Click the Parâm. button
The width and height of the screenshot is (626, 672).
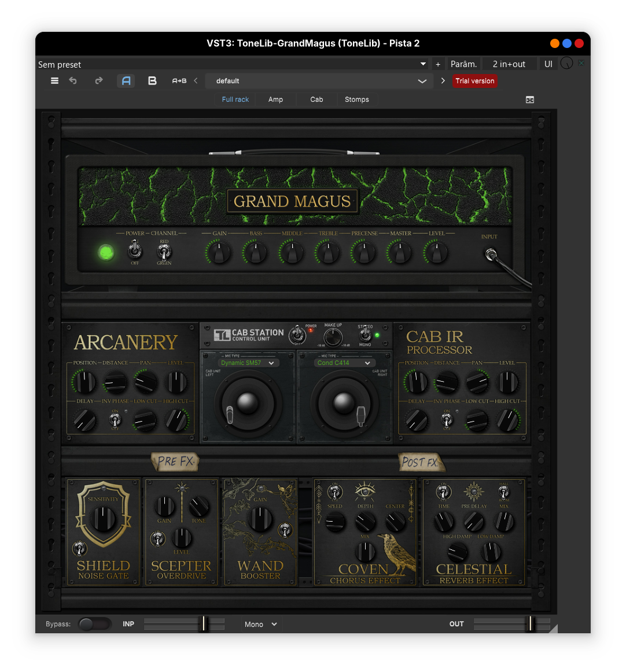coord(463,64)
